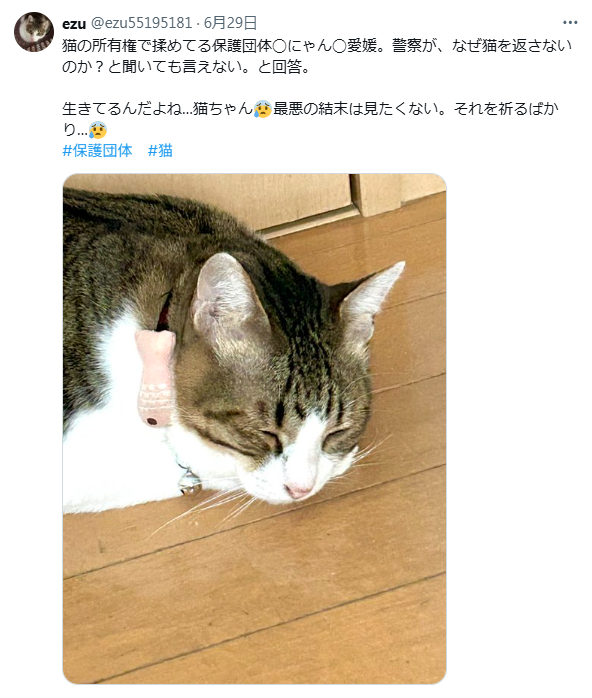The width and height of the screenshot is (592, 698).
Task: Open the ezu profile avatar
Action: point(34,32)
